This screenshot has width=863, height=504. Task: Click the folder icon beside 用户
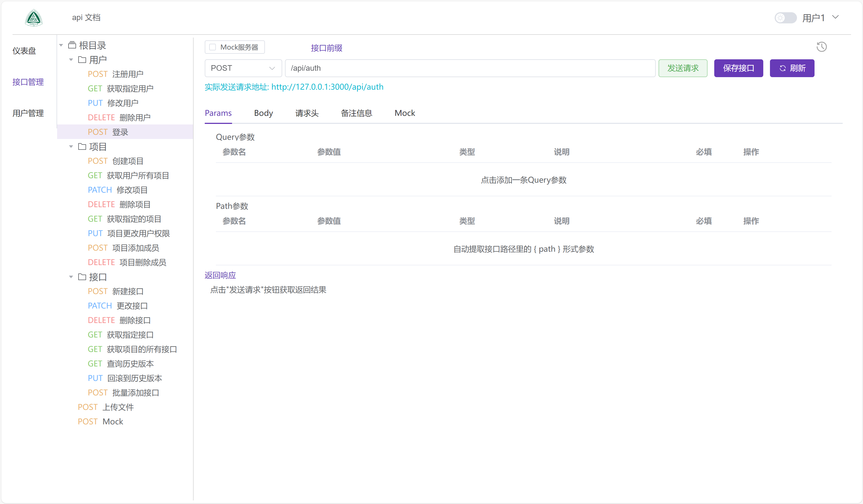coord(82,59)
